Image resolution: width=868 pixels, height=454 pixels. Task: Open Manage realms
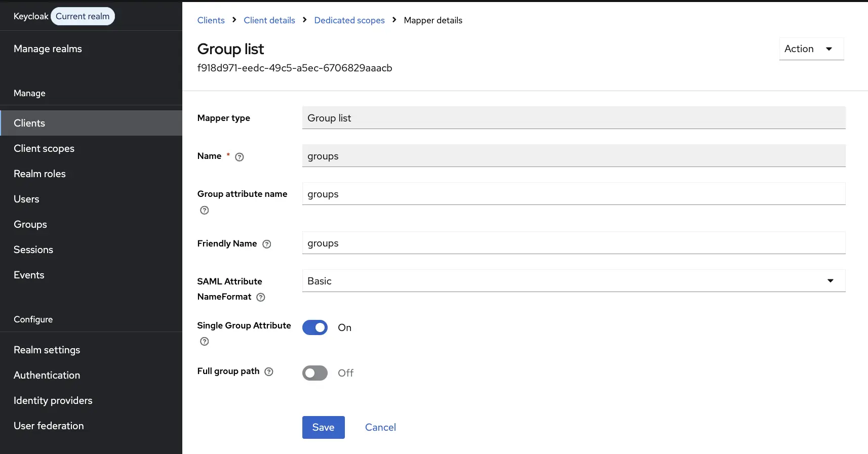pyautogui.click(x=91, y=49)
